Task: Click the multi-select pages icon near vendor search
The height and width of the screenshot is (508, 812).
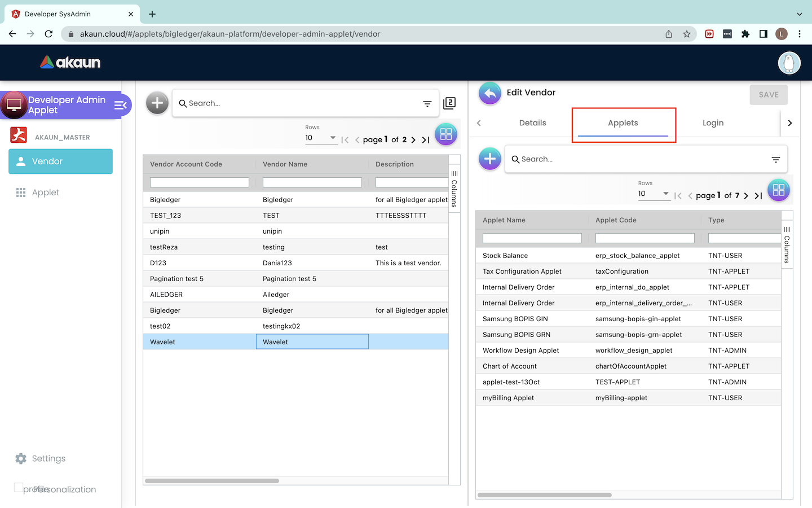Action: click(449, 103)
